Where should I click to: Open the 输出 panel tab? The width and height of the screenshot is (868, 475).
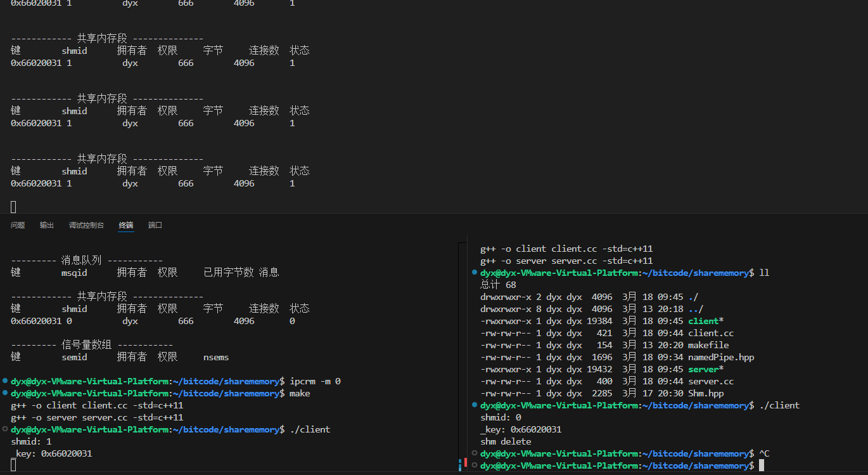(x=47, y=225)
